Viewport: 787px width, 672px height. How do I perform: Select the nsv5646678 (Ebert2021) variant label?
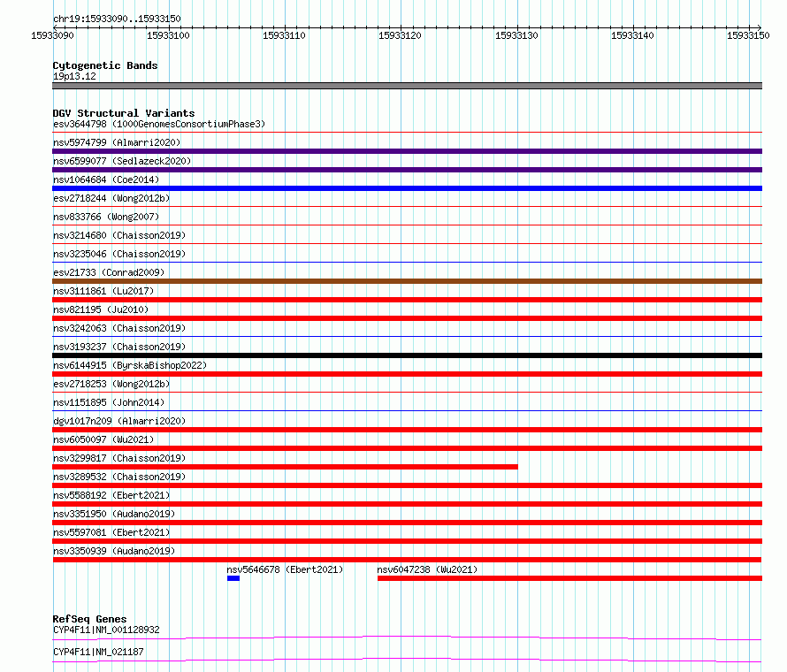[x=285, y=569]
